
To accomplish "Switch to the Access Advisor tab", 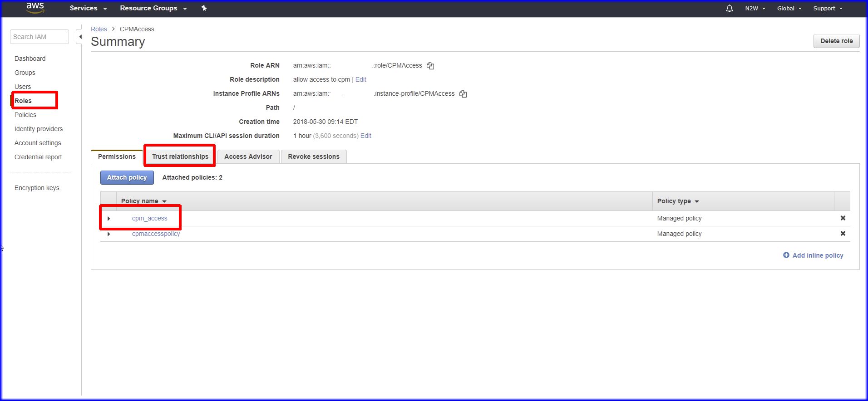I will [248, 156].
